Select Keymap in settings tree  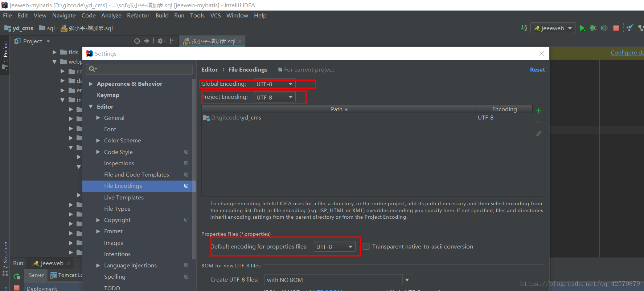pyautogui.click(x=108, y=95)
